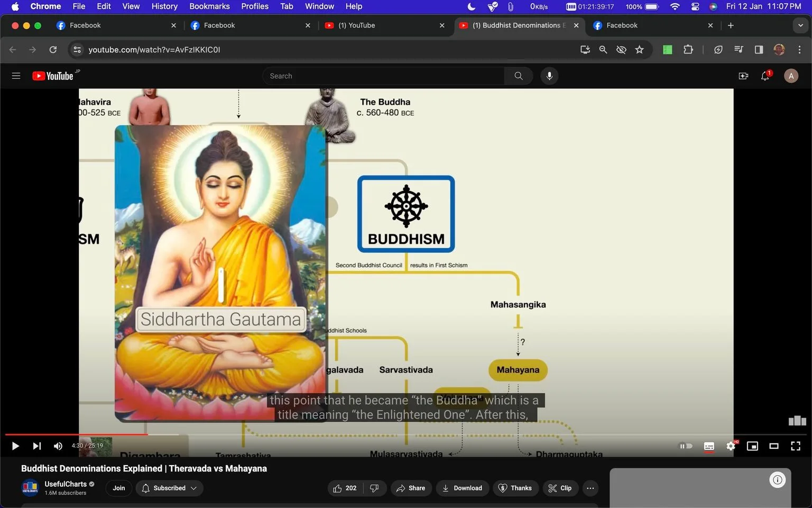Share this video
Image resolution: width=812 pixels, height=508 pixels.
pyautogui.click(x=411, y=488)
